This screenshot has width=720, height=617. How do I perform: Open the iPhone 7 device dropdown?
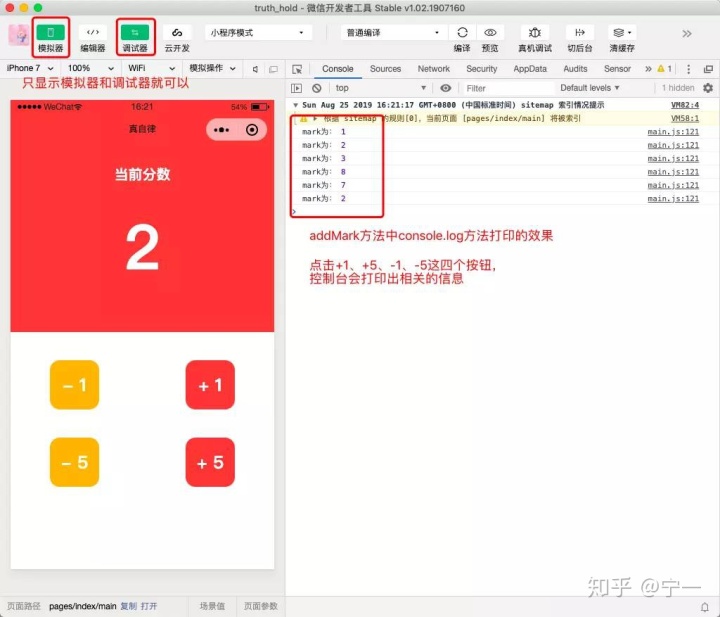tap(30, 68)
